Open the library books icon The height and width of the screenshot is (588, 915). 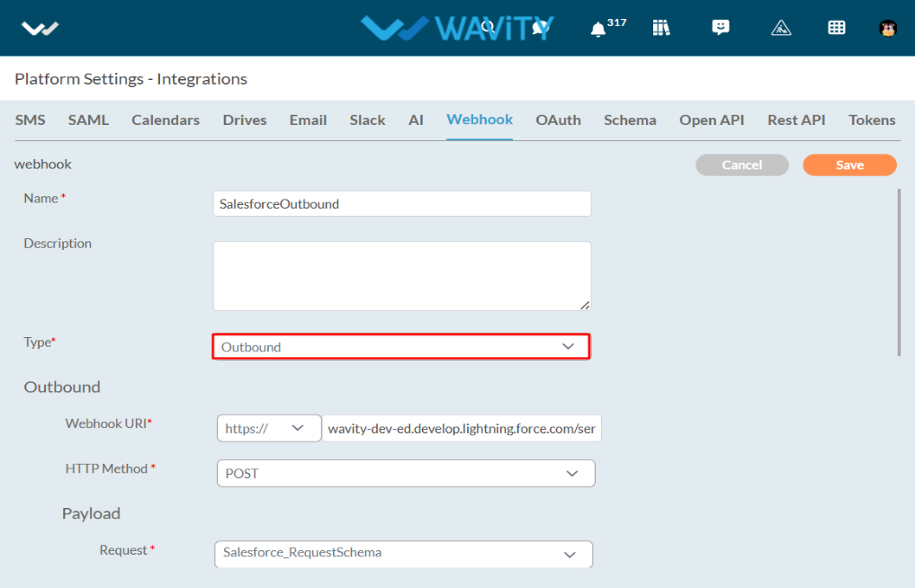(660, 27)
